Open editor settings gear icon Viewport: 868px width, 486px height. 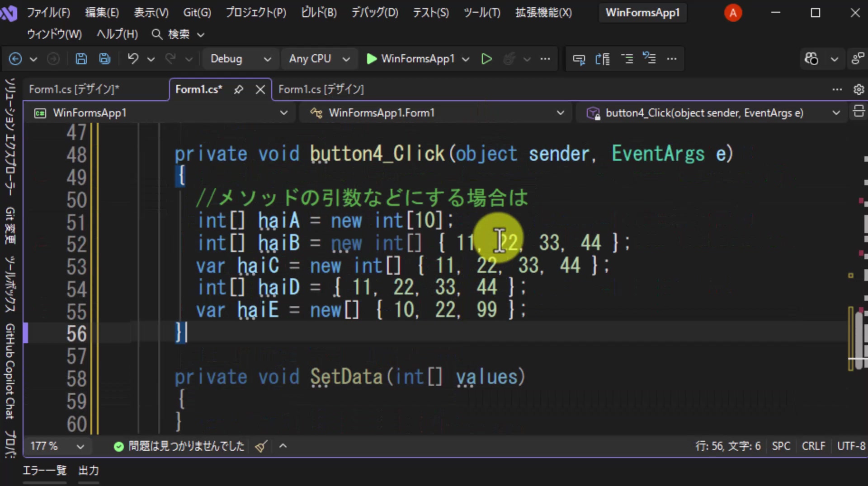(859, 89)
